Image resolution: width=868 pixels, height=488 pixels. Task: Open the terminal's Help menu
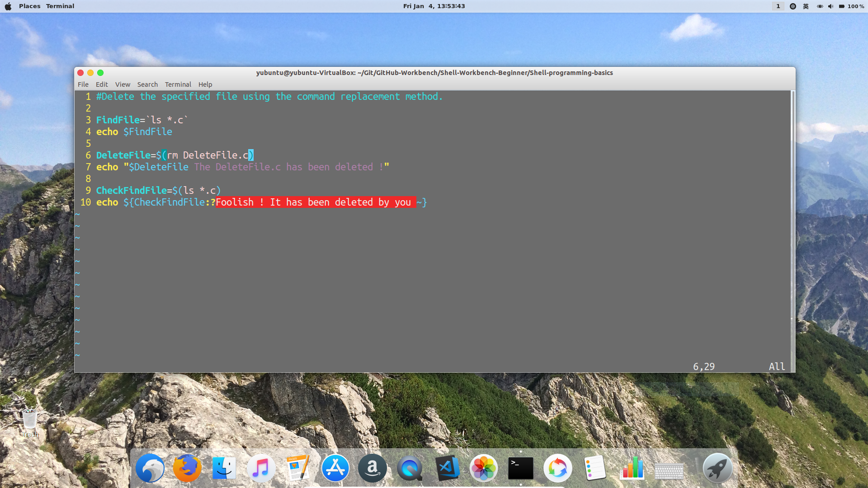click(205, 84)
